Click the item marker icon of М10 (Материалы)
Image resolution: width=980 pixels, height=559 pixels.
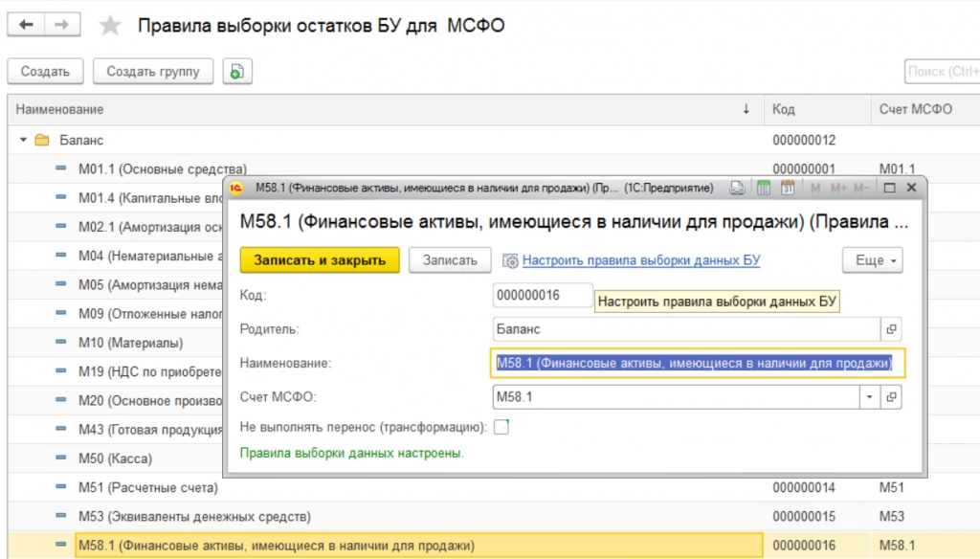point(60,342)
